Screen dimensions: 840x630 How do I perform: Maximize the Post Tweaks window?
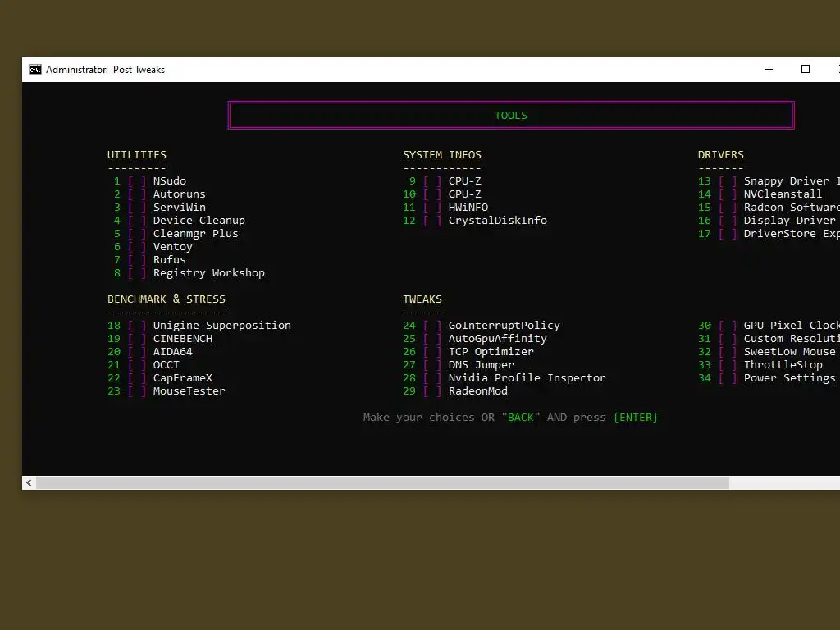pos(806,69)
